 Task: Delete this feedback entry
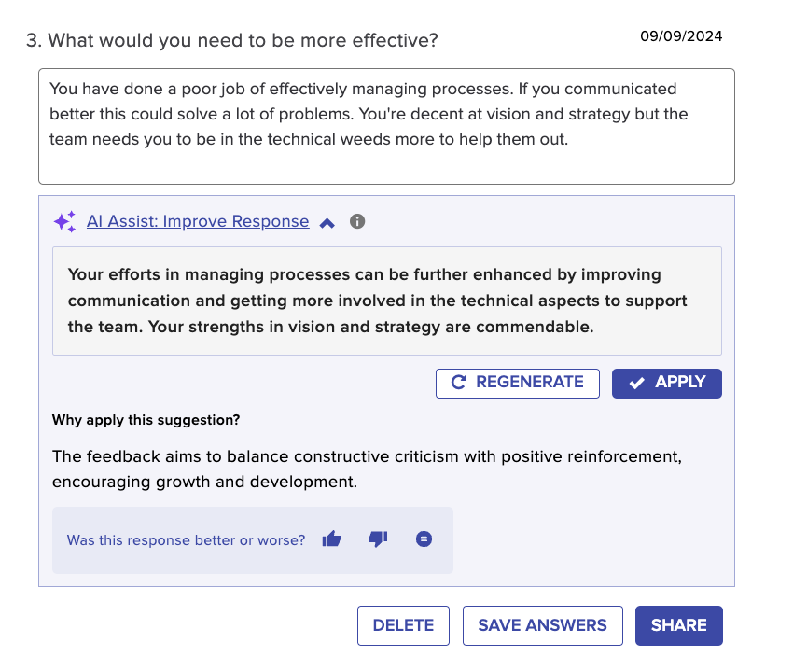403,626
